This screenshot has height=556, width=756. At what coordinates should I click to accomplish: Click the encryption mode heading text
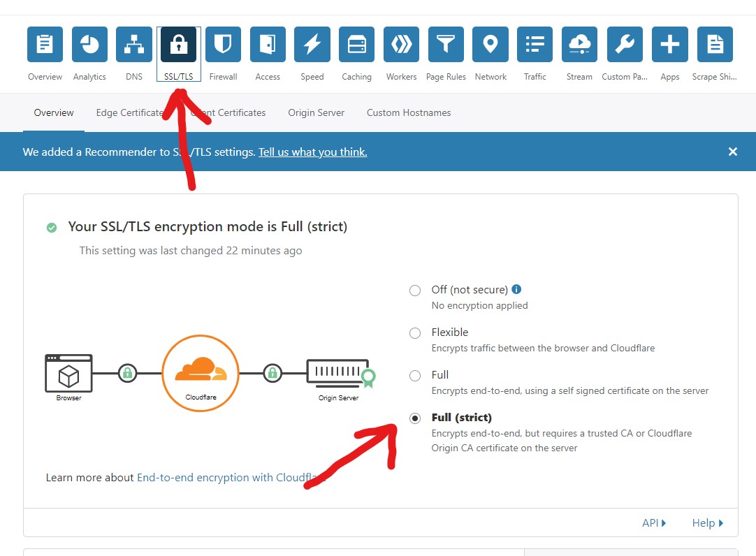coord(208,226)
